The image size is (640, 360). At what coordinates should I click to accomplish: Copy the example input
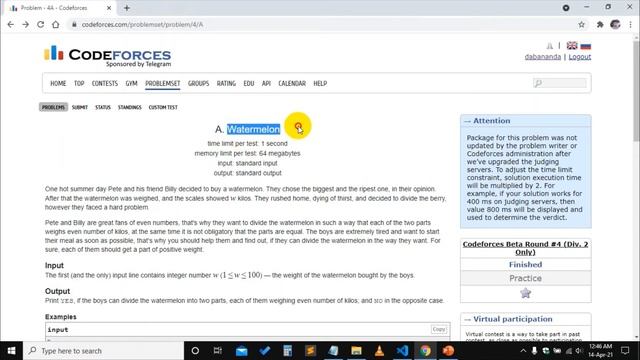coord(439,329)
